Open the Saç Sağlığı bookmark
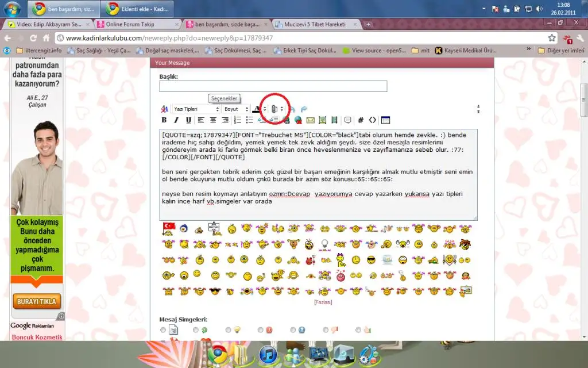Screen dimensions: 588x368 click(103, 51)
